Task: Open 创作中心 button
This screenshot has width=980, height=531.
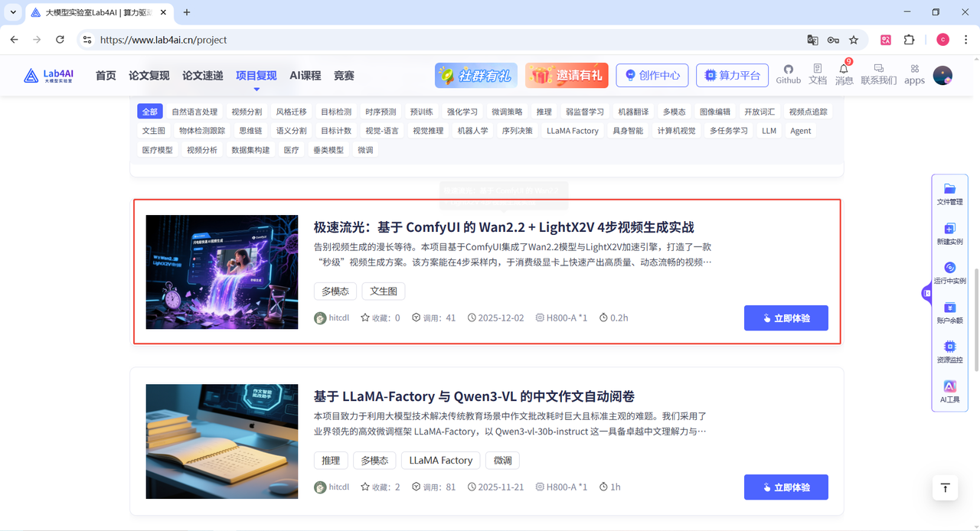Action: (652, 75)
